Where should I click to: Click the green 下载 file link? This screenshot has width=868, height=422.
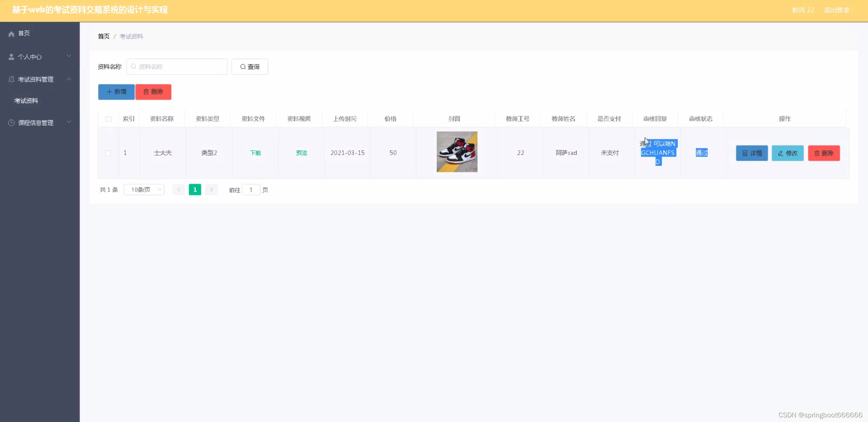[x=255, y=153]
